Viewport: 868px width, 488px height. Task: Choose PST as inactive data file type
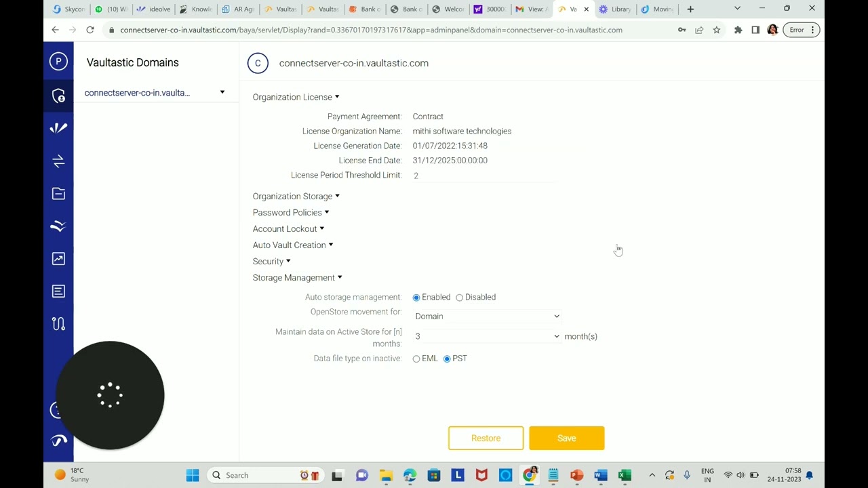point(447,359)
